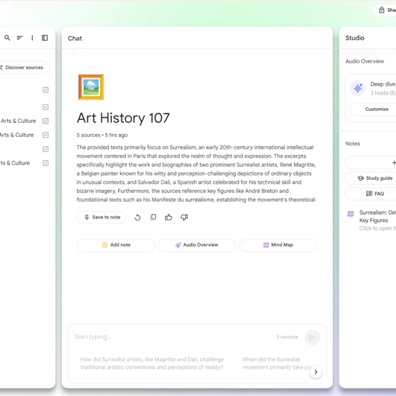This screenshot has width=396, height=396.
Task: Click the Studio panel header
Action: (x=355, y=38)
